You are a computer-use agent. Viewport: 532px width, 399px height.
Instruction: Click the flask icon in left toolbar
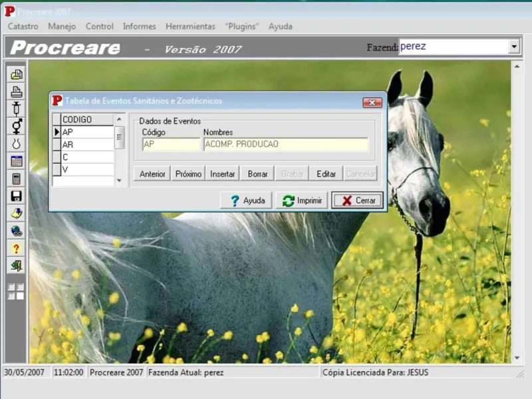[16, 144]
